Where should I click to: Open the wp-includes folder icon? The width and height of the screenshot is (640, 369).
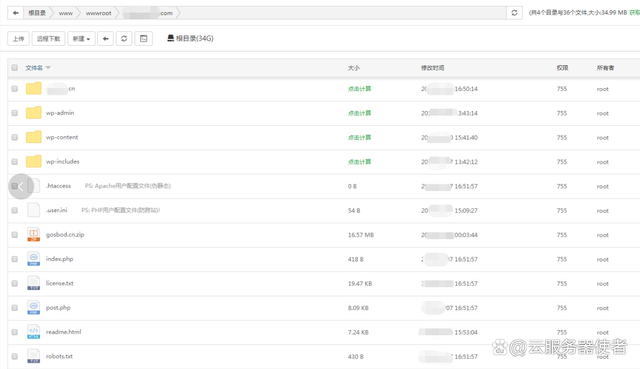pyautogui.click(x=33, y=161)
